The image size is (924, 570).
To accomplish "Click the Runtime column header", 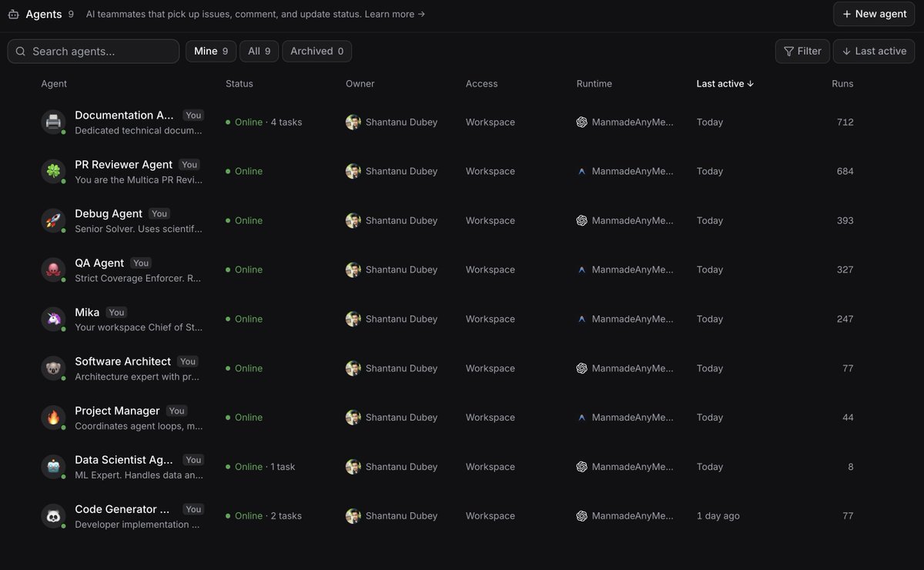I will coord(594,83).
